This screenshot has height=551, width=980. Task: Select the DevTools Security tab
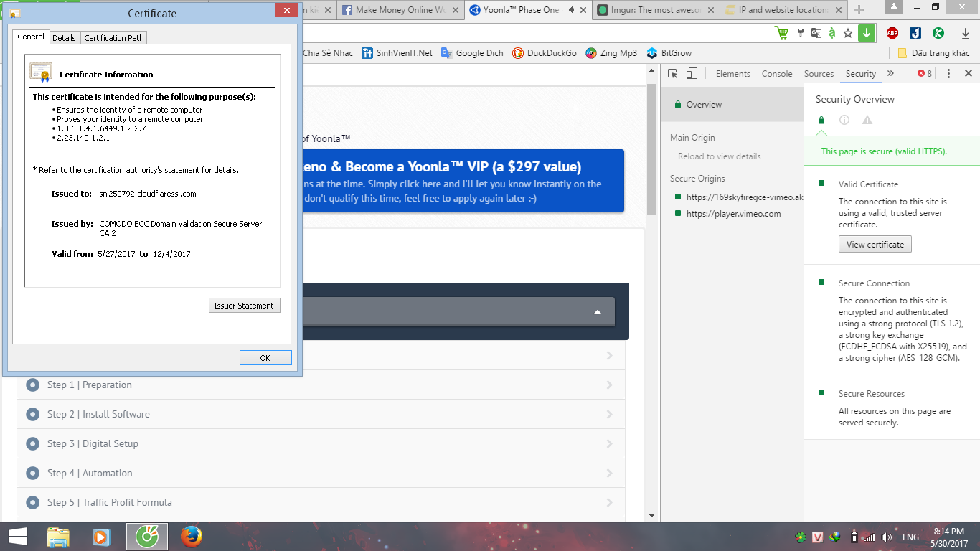(x=861, y=74)
